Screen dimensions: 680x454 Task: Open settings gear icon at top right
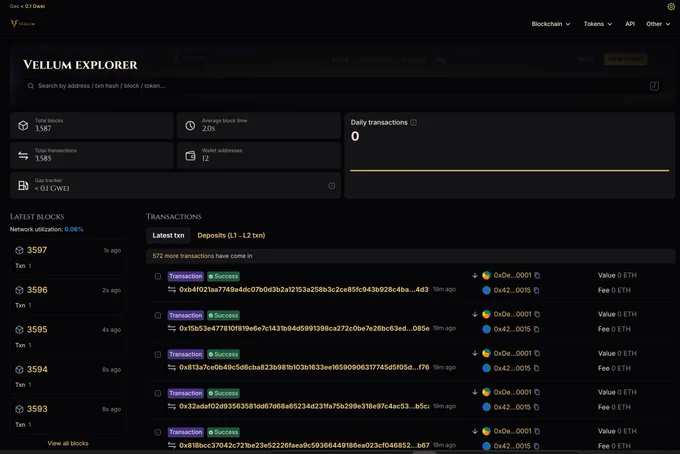pos(670,7)
